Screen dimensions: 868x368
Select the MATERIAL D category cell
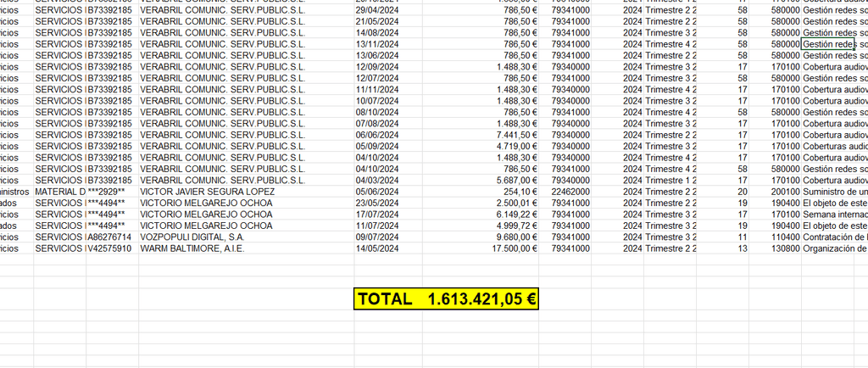click(x=59, y=192)
